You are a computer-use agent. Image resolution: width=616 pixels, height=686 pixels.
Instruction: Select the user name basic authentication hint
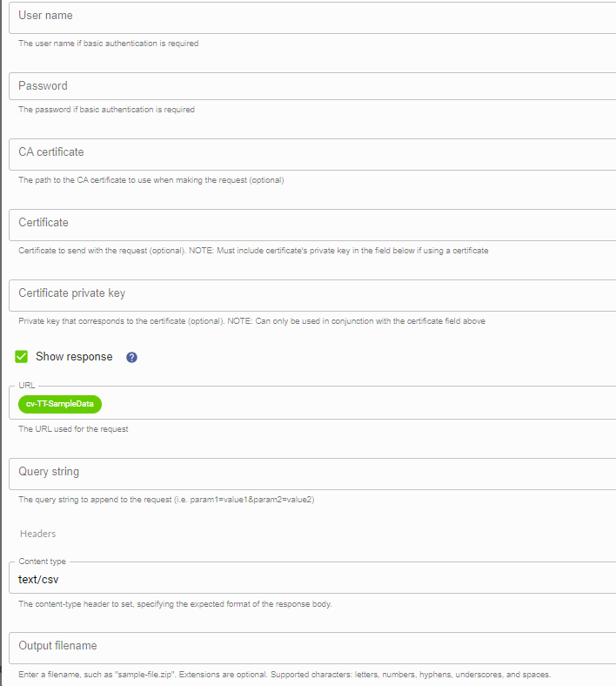(x=109, y=44)
